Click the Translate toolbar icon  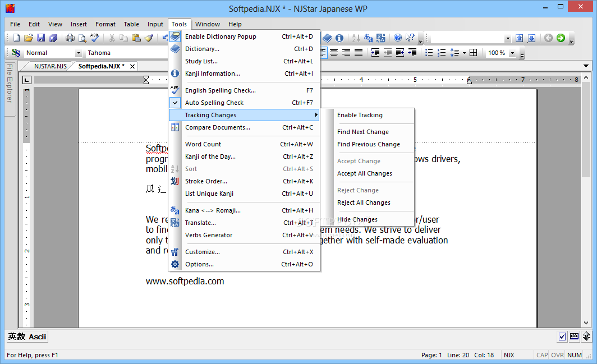381,38
